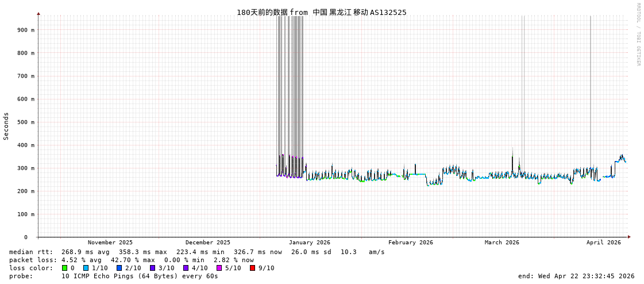Click the arrow at the X axis end
This screenshot has height=284, width=644.
(x=629, y=237)
